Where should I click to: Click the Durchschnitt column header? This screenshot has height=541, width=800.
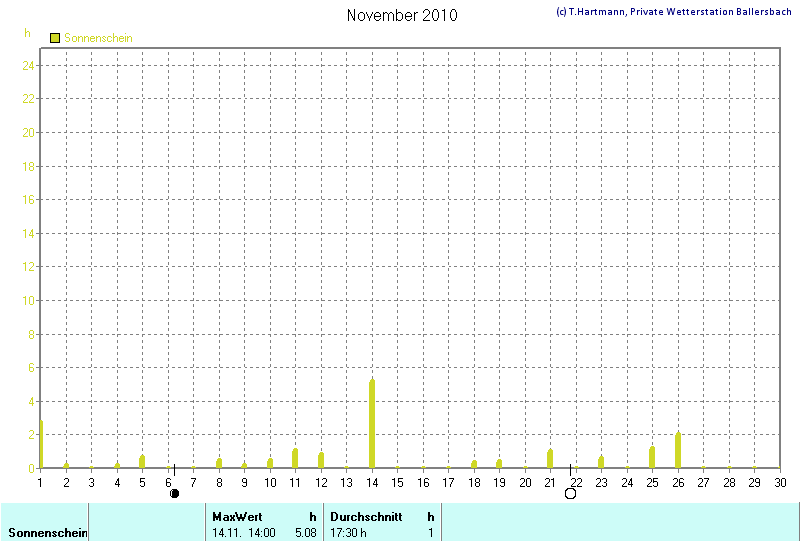tap(366, 517)
